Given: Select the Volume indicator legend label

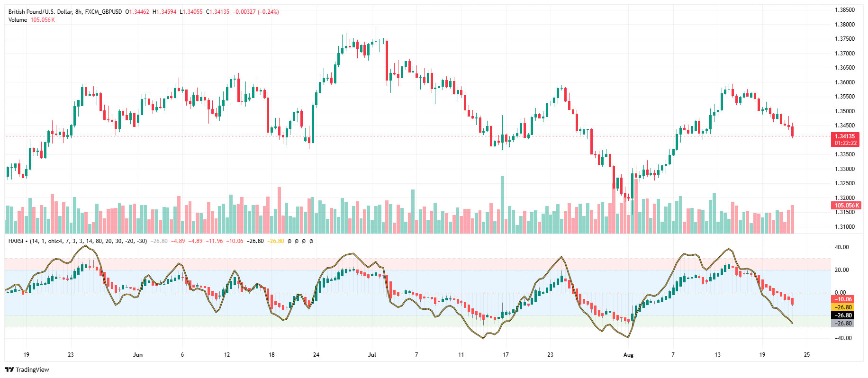Looking at the screenshot, I should (x=18, y=20).
